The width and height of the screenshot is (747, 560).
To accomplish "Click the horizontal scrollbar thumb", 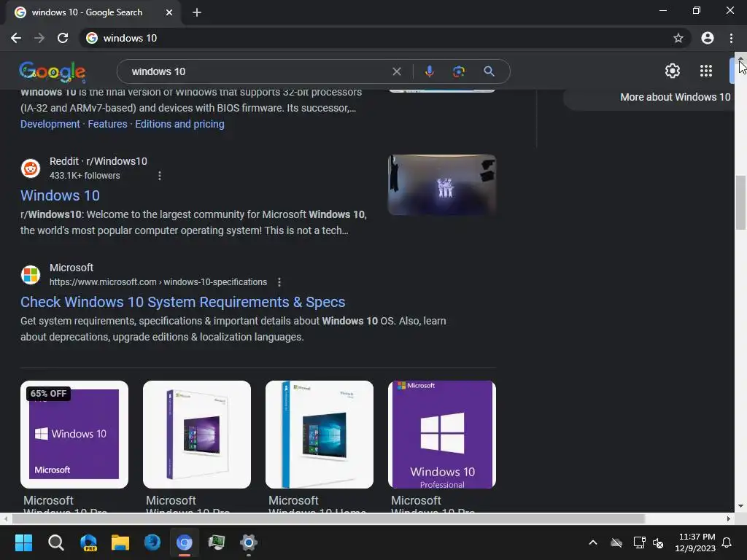I will [x=328, y=518].
